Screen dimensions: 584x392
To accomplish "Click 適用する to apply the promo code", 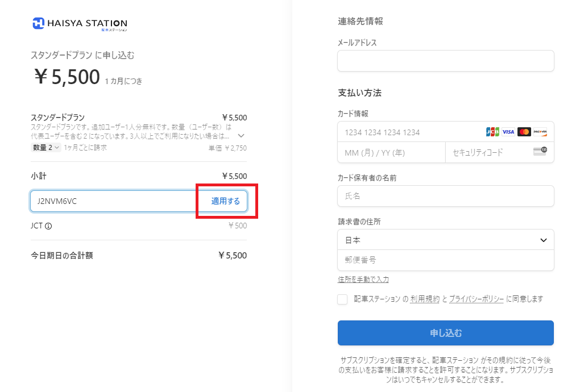I will tap(226, 202).
